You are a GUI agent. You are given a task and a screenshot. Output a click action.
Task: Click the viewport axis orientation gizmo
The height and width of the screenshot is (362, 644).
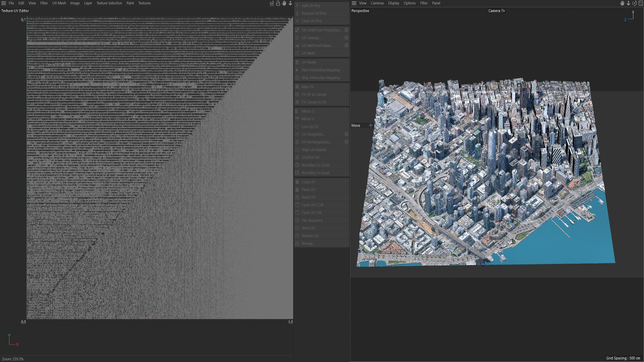pos(629,16)
